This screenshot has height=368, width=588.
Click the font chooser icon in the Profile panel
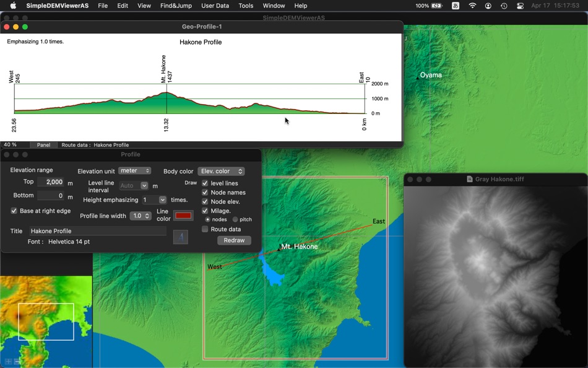pos(180,237)
